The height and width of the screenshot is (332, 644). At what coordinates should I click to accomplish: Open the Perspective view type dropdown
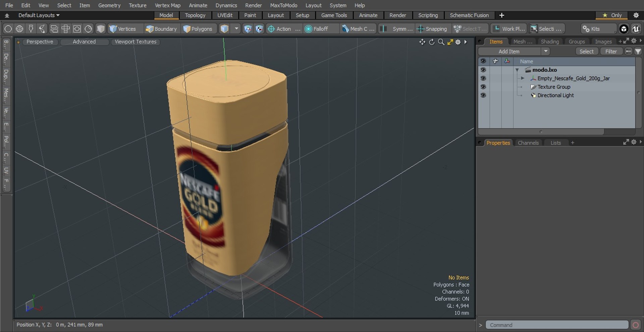click(40, 42)
